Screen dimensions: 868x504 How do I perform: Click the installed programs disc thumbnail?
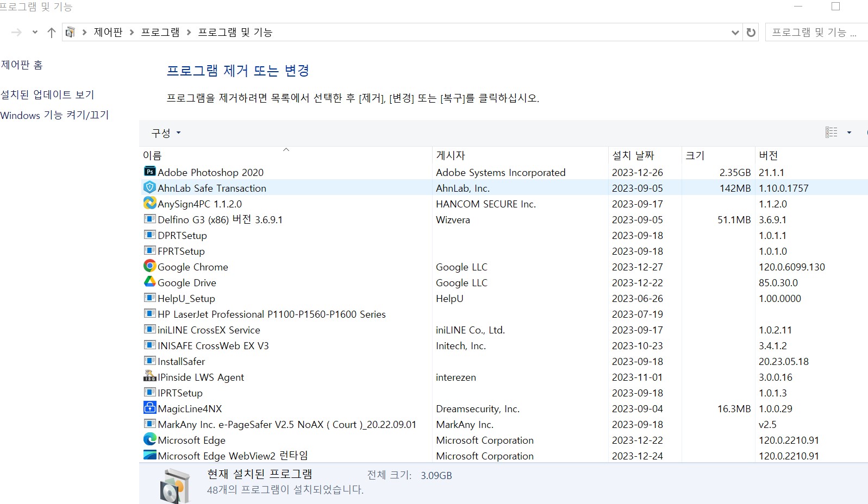tap(175, 487)
